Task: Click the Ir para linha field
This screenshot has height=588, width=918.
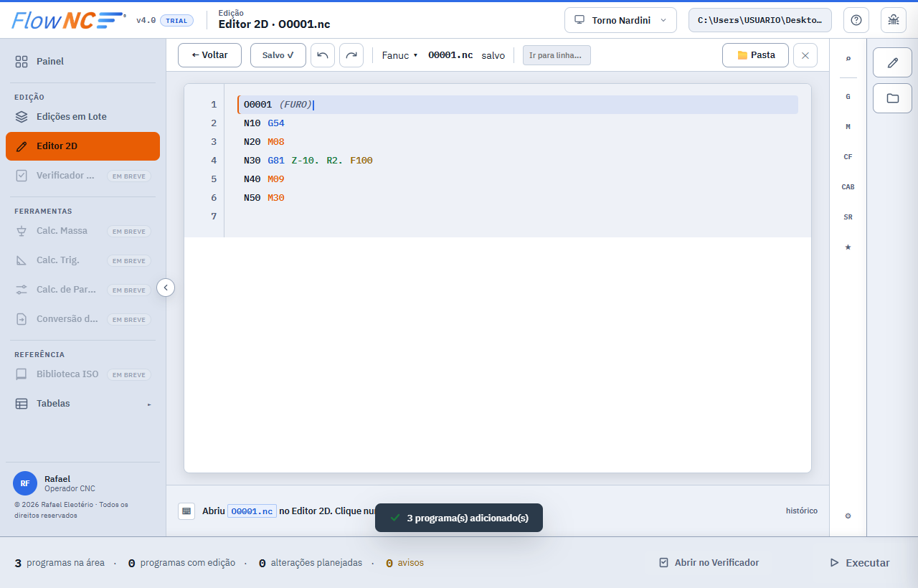Action: 557,55
